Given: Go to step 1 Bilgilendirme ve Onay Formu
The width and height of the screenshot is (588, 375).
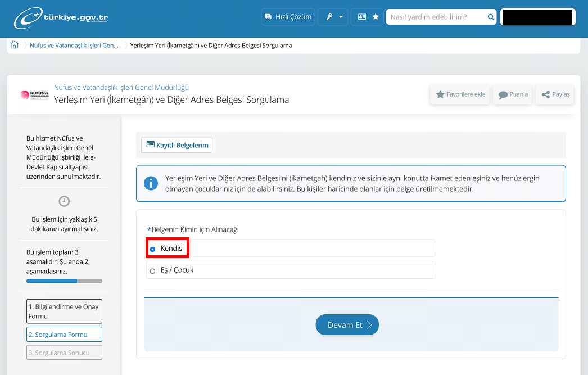Looking at the screenshot, I should (x=64, y=311).
